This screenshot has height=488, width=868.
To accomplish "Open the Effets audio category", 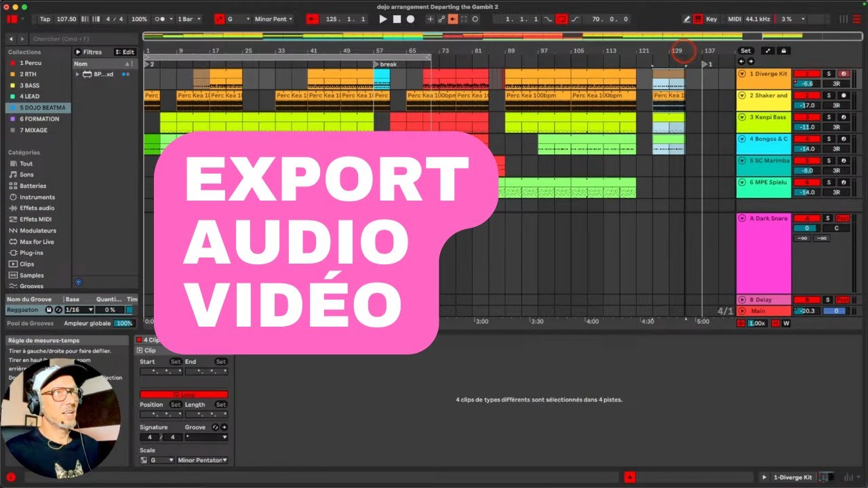I will click(x=37, y=208).
